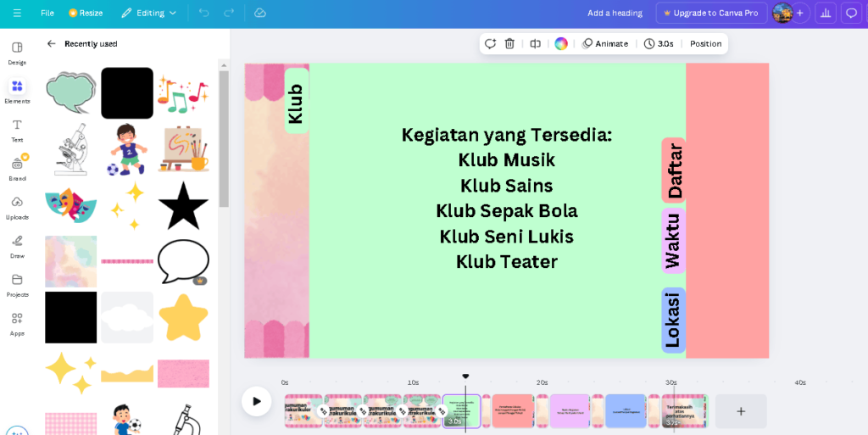The image size is (868, 435).
Task: Click Upgrade to Canva Pro
Action: click(x=711, y=13)
